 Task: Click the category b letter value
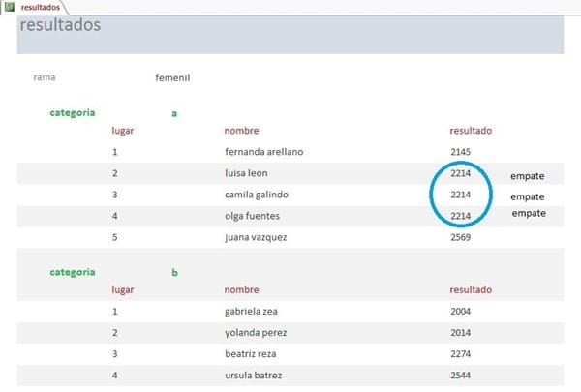(174, 272)
